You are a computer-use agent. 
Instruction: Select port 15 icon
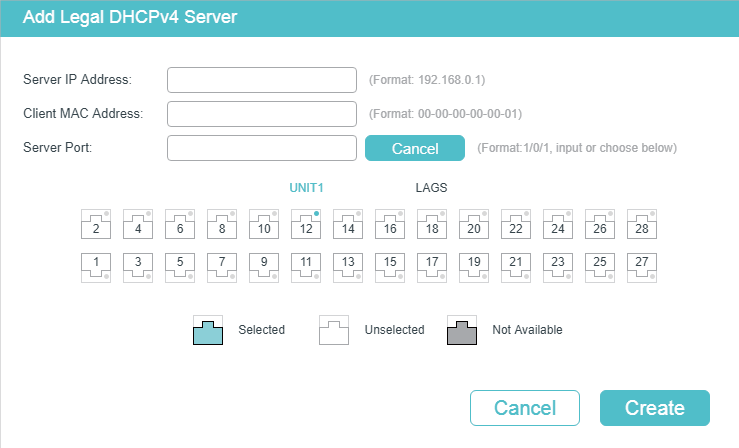coord(390,268)
